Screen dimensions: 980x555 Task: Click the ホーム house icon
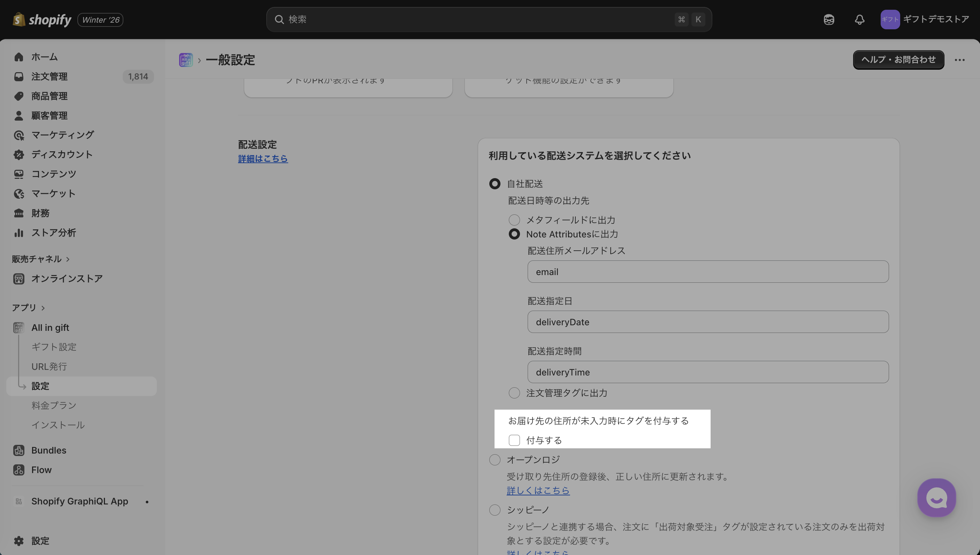(x=19, y=57)
